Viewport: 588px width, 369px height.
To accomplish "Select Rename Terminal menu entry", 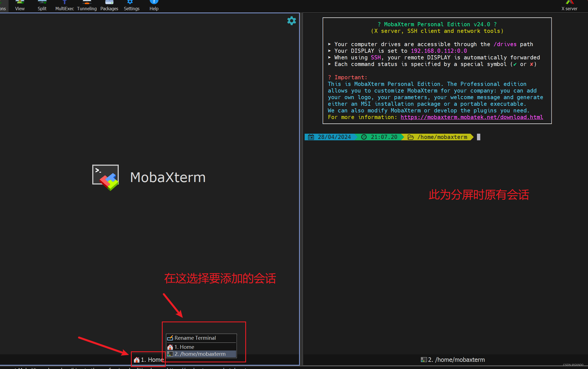I will pyautogui.click(x=195, y=338).
